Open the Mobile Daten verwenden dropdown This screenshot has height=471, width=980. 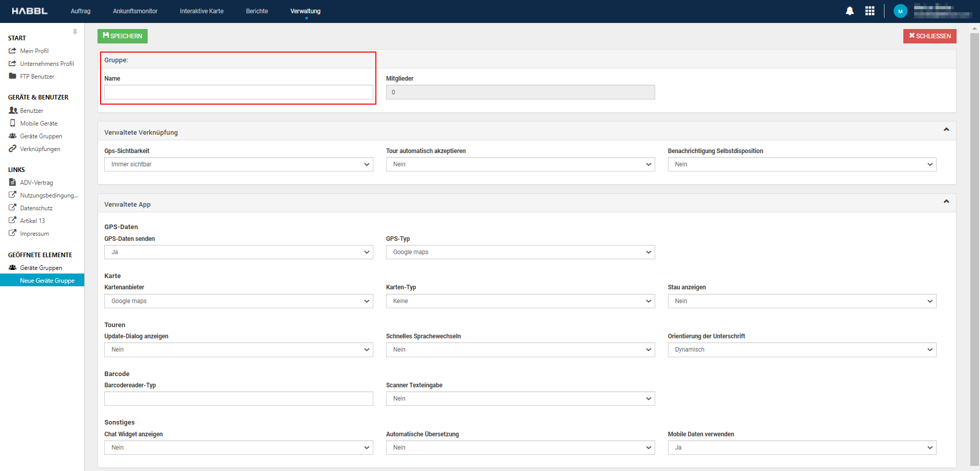pyautogui.click(x=801, y=448)
